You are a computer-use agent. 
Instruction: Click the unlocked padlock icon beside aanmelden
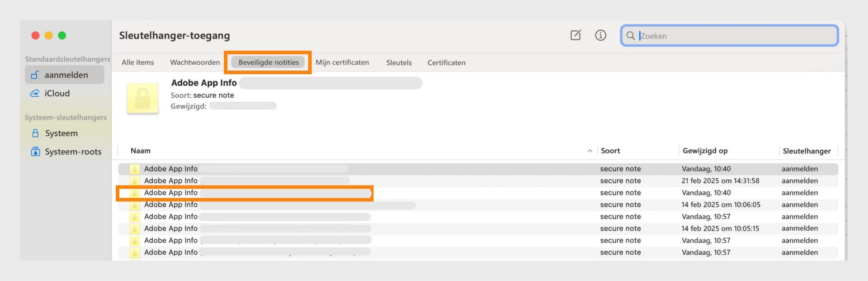pos(35,75)
